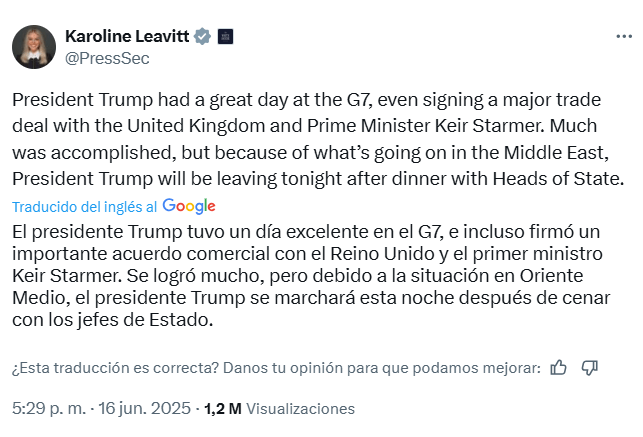Rate the translation with thumbs up
643x437 pixels.
pos(559,367)
